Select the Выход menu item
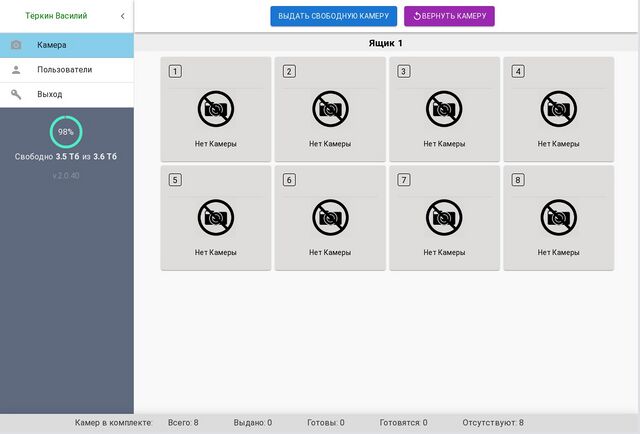 [x=50, y=94]
